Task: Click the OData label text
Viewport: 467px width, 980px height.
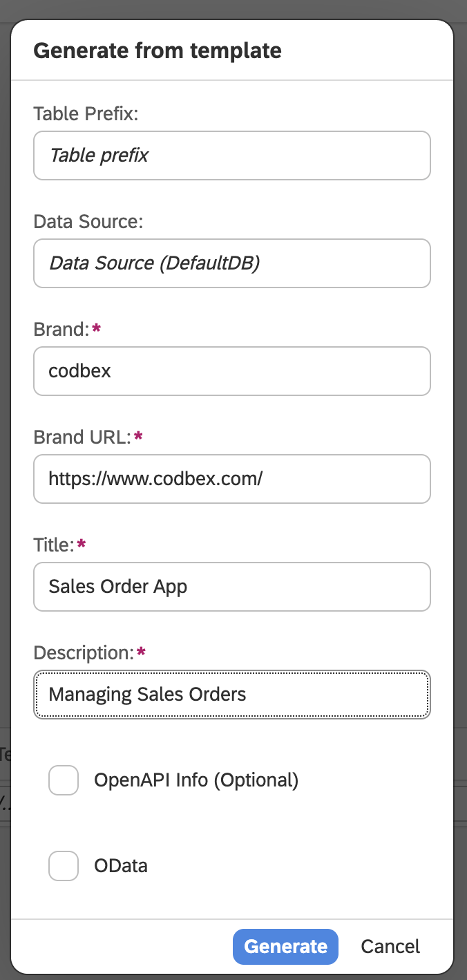Action: (x=121, y=866)
